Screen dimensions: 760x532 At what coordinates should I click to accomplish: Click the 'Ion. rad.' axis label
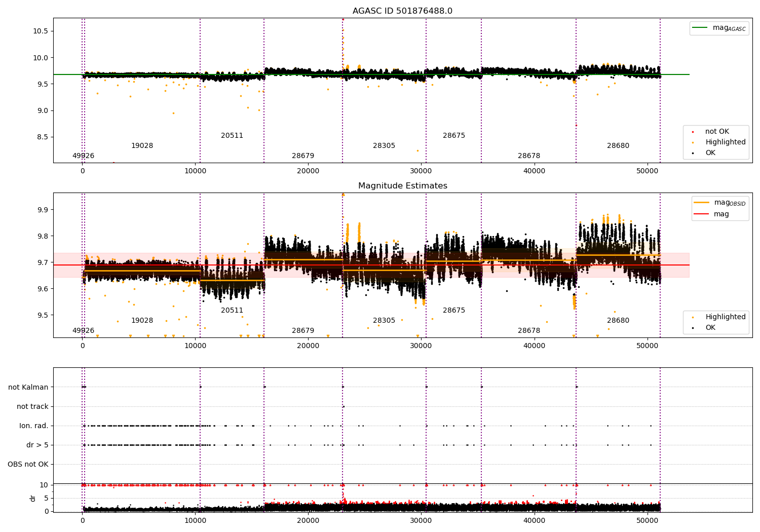[x=34, y=426]
